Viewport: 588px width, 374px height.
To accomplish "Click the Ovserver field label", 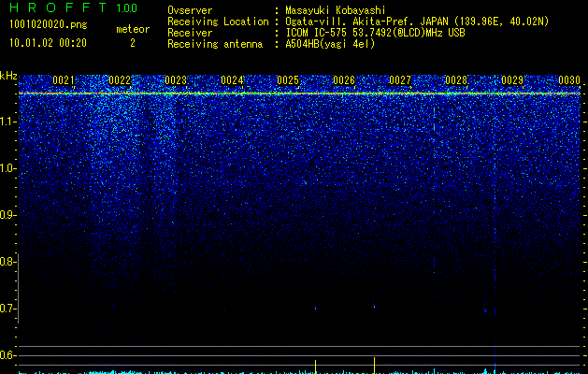I will tap(190, 10).
